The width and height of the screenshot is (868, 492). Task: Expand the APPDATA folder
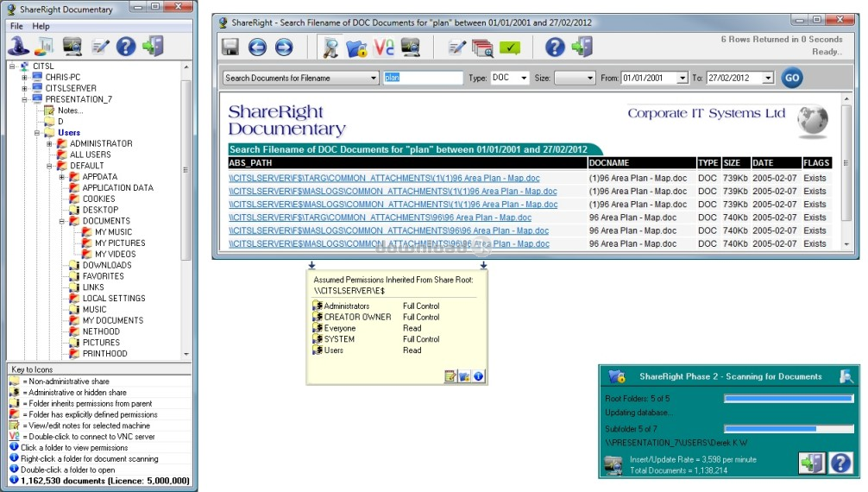(62, 177)
